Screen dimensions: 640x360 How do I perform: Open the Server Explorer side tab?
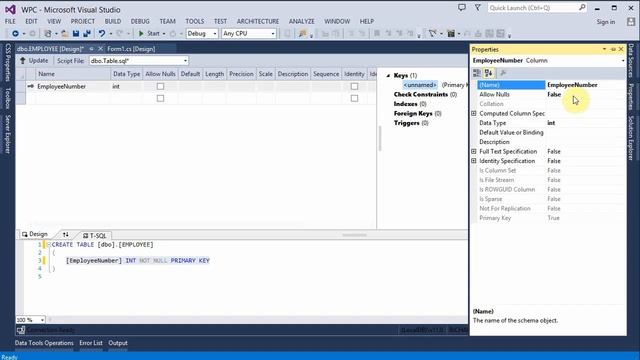tap(7, 134)
